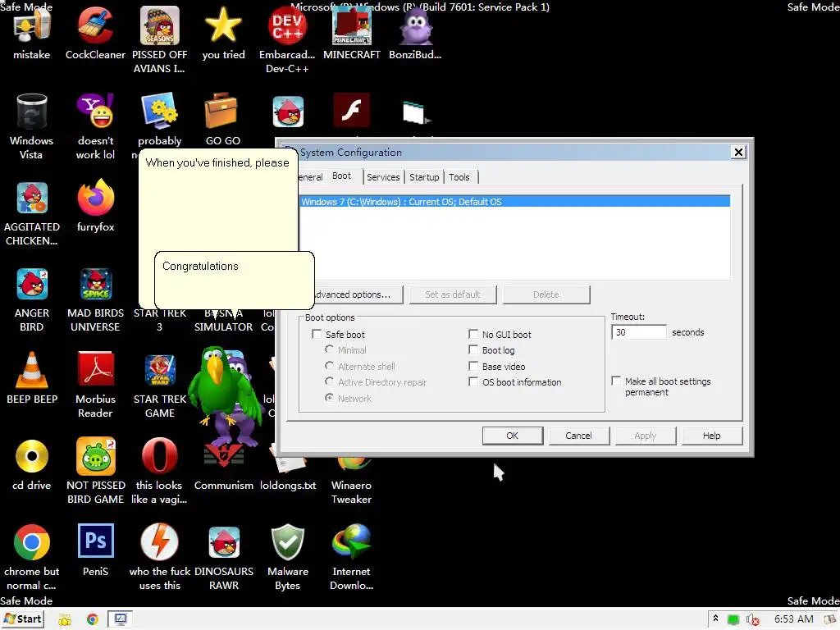This screenshot has height=630, width=840.
Task: Click the Delete boot entry button
Action: coord(546,294)
